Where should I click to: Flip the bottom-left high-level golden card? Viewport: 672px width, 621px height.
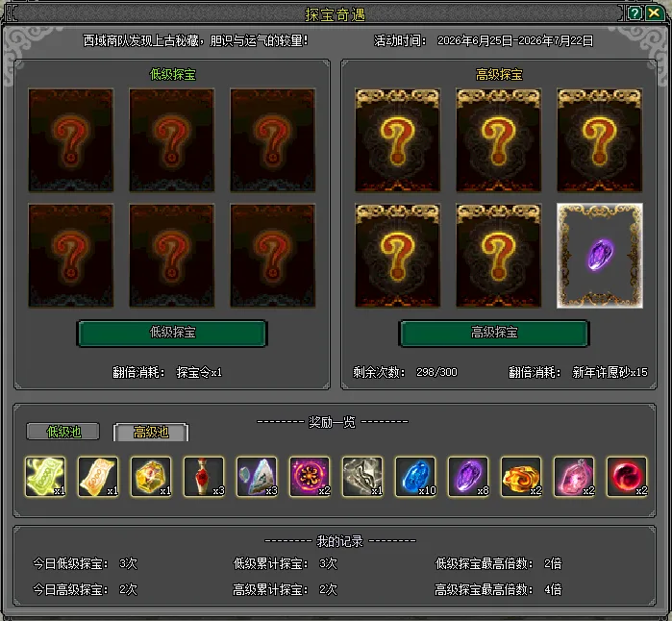398,256
